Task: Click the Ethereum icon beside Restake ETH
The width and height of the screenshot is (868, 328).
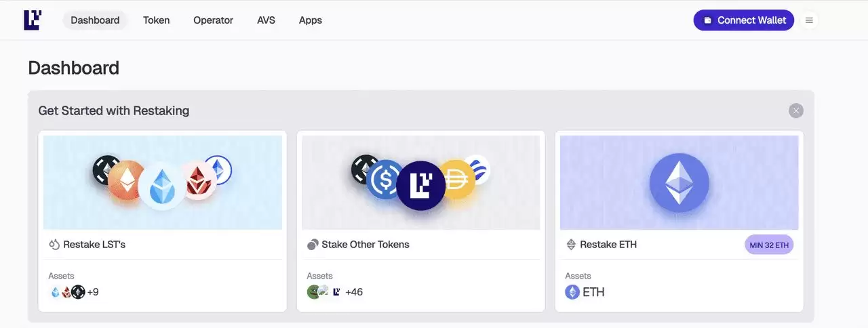Action: tap(571, 245)
